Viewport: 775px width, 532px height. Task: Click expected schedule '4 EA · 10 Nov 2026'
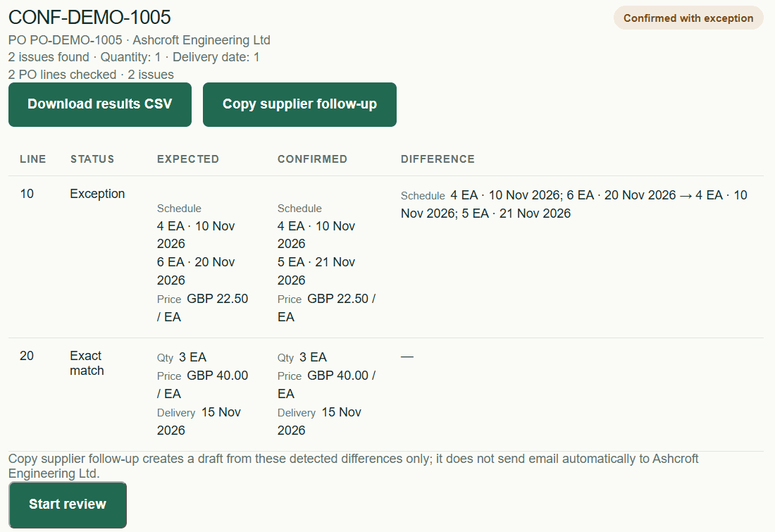[196, 235]
